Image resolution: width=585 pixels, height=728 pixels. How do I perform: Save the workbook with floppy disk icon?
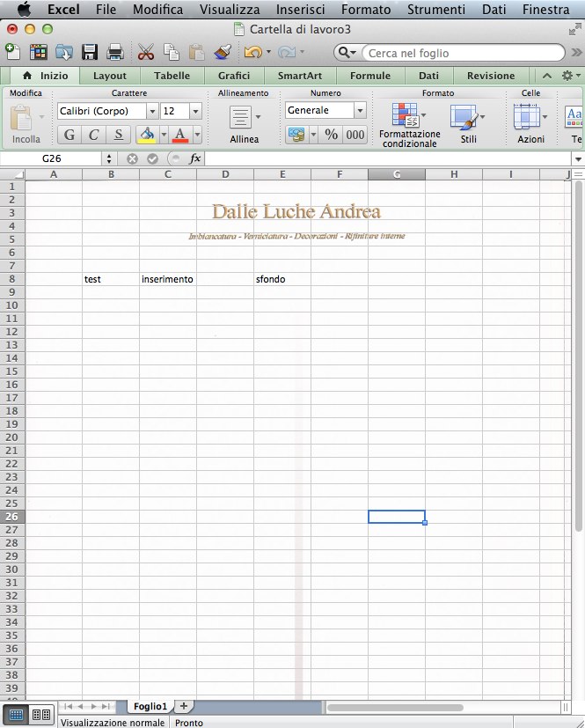(90, 52)
